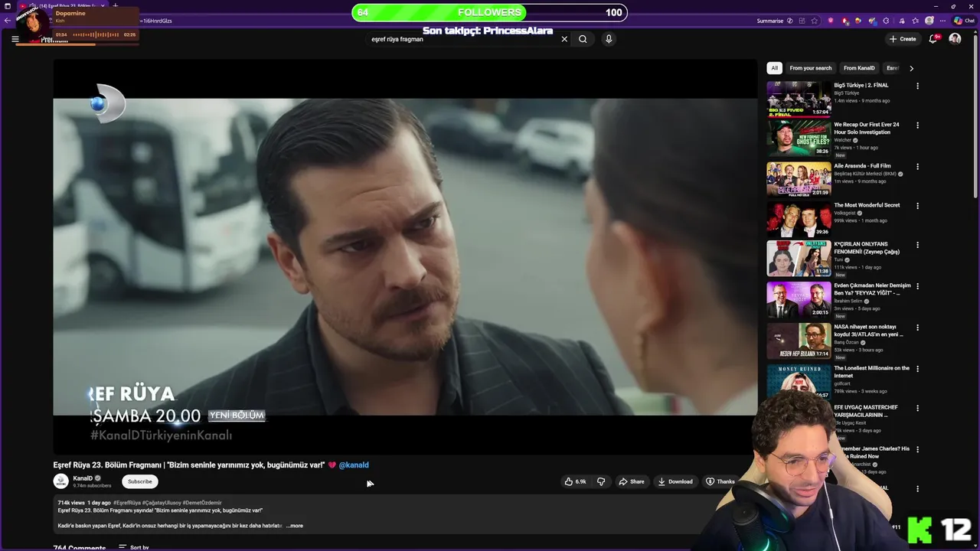Screen dimensions: 980x551
Task: Click the Dopamine song album art
Action: coord(34,24)
